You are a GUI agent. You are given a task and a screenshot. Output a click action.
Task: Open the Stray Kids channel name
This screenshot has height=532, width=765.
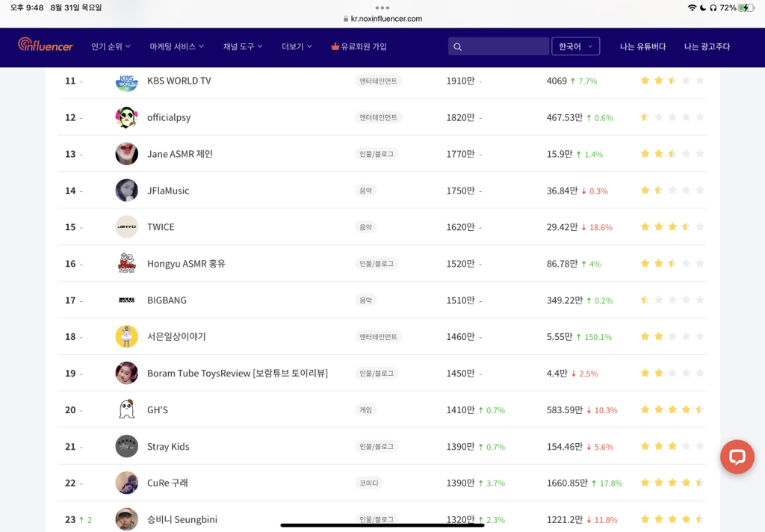168,447
